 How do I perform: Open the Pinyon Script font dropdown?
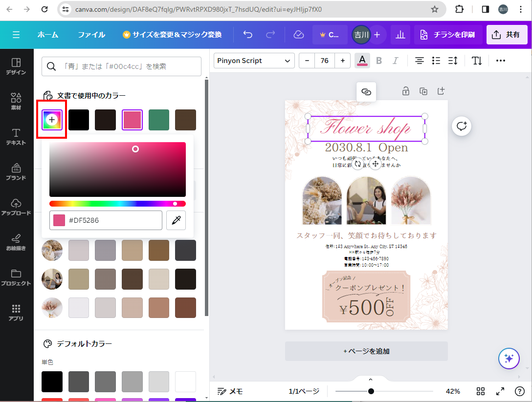(x=254, y=61)
